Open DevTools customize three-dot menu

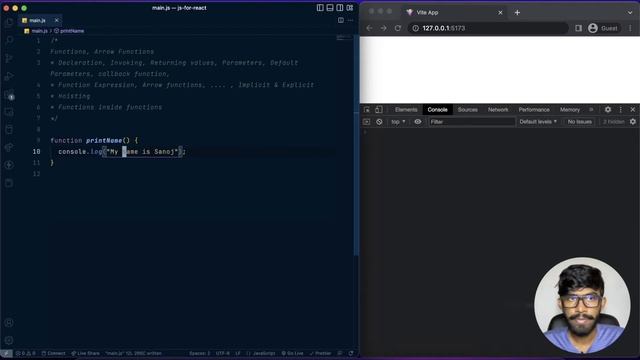[x=620, y=110]
